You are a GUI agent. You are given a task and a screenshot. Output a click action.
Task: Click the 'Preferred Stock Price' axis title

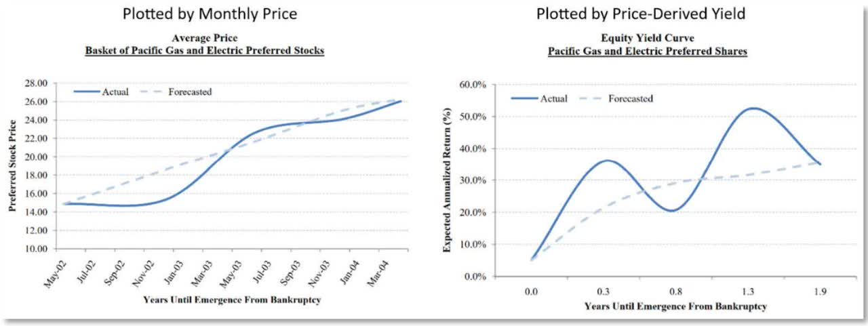point(13,165)
